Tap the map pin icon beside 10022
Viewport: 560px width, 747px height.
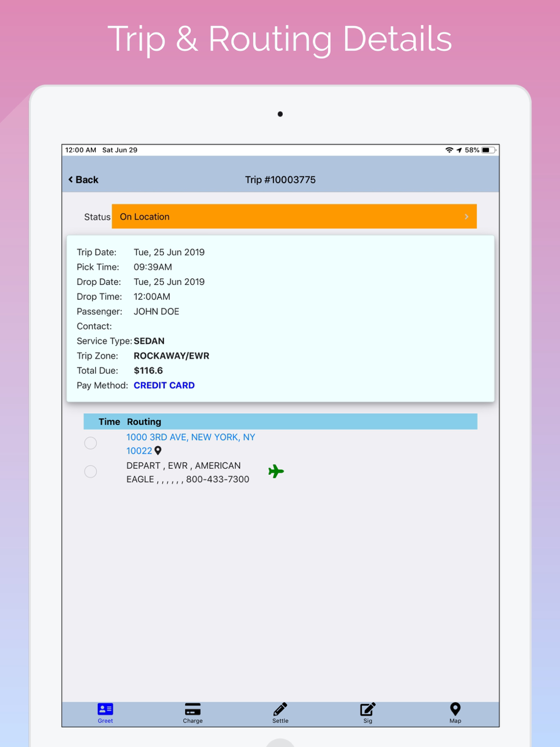coord(158,451)
